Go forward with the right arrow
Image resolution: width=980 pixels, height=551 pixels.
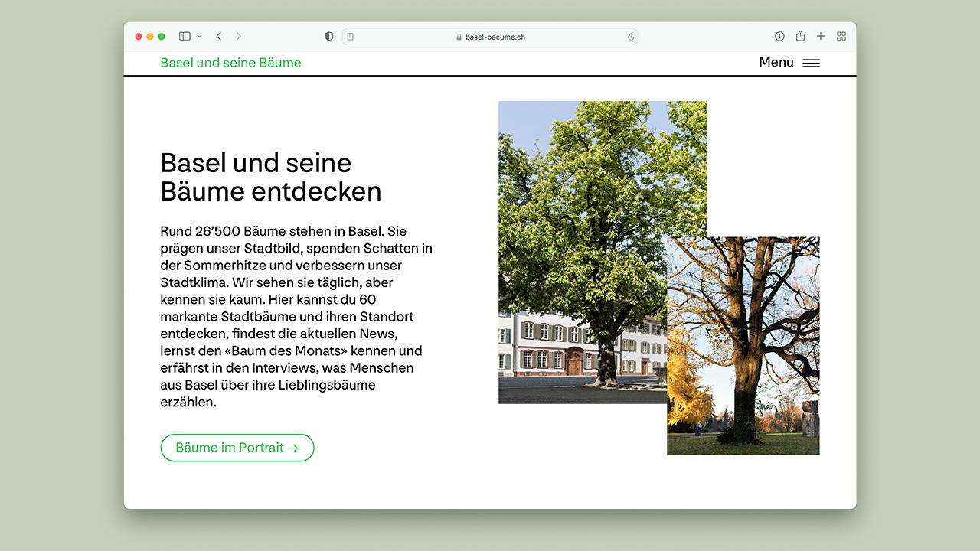coord(239,36)
